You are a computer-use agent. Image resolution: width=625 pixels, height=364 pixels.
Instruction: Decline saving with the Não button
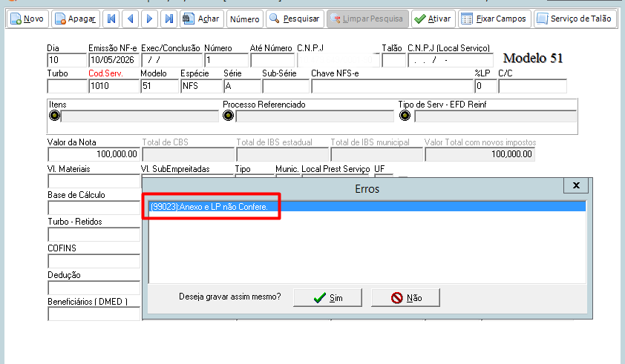[x=406, y=297]
